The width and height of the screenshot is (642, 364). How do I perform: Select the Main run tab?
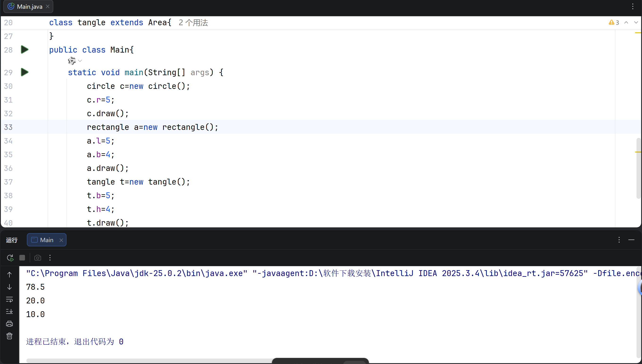point(46,240)
